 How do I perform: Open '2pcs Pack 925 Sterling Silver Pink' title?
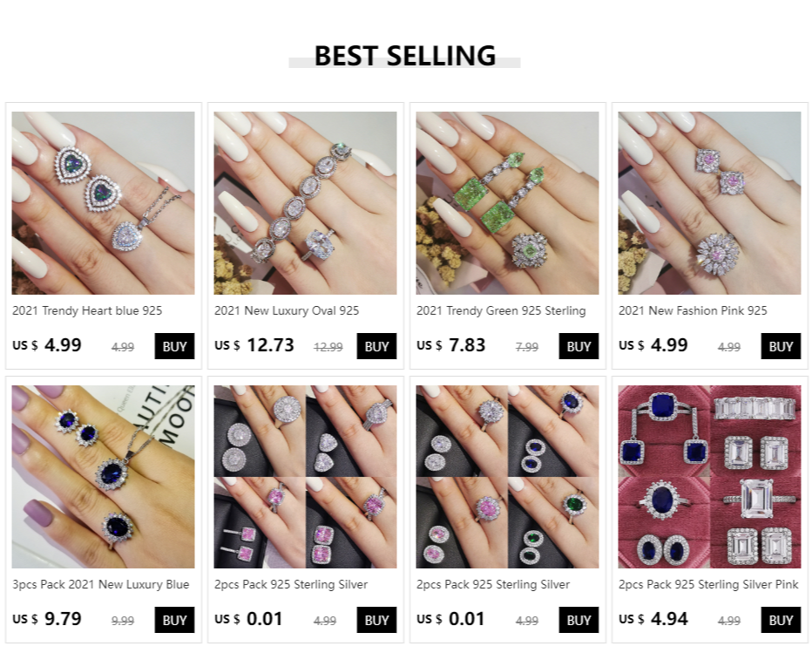tap(708, 584)
